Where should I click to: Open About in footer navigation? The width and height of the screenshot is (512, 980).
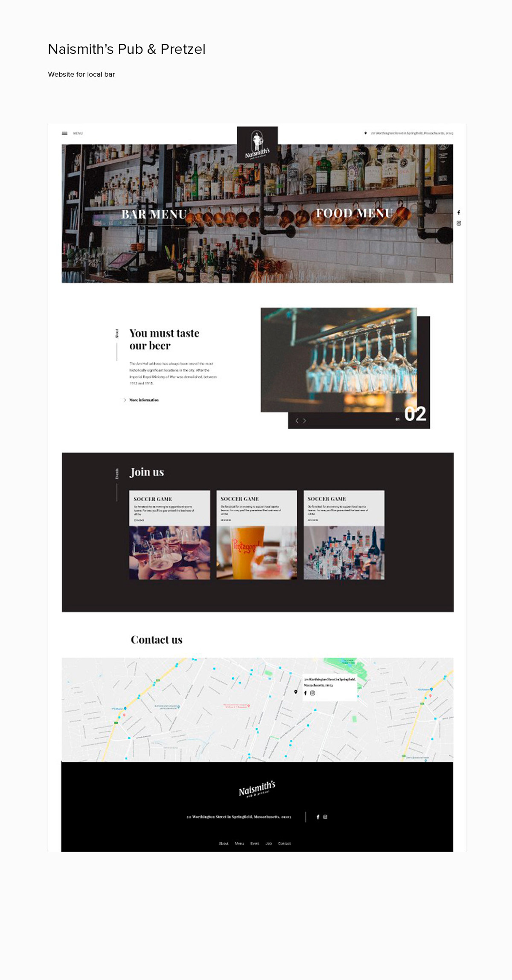[224, 843]
